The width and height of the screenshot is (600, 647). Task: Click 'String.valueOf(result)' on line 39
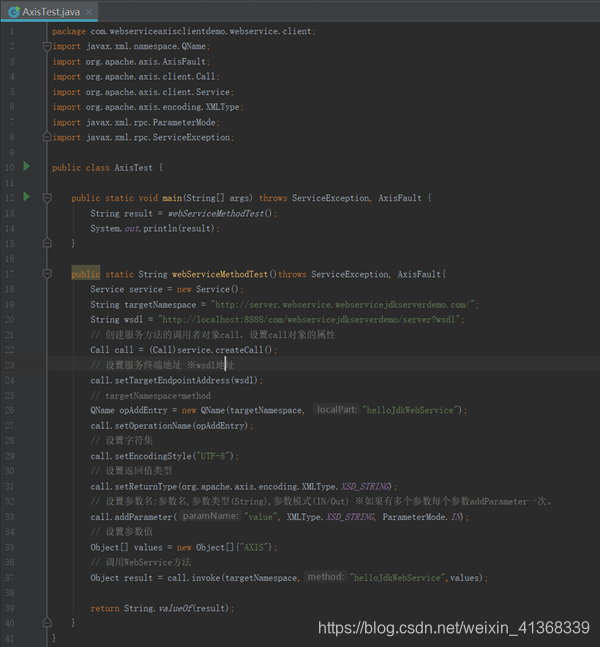pyautogui.click(x=177, y=608)
